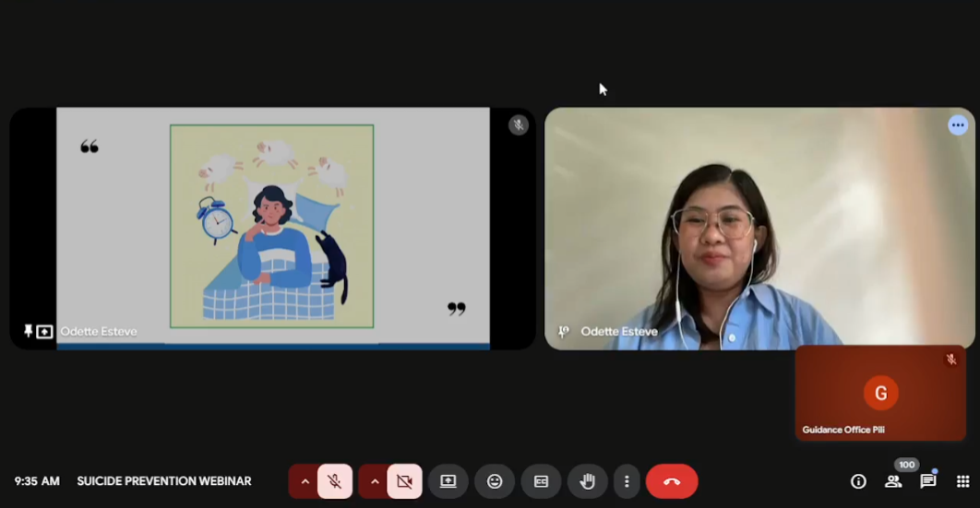The image size is (980, 508).
Task: Select Odette Esteve's shared presentation tile
Action: pos(272,228)
